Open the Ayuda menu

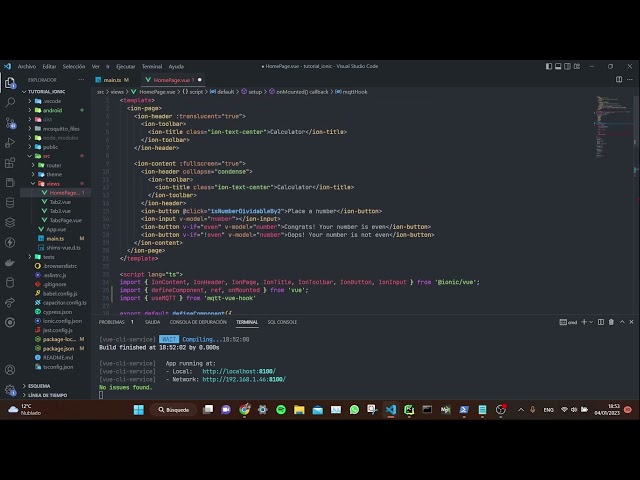(176, 66)
